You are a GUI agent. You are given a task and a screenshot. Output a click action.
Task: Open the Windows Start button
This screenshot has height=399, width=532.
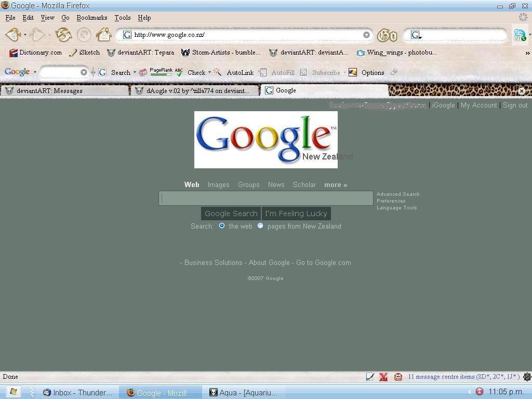click(13, 392)
